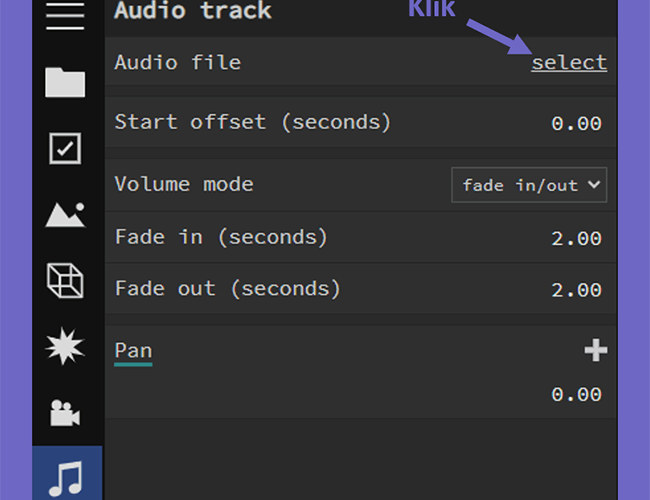650x500 pixels.
Task: Select the video camera sidebar icon
Action: coord(65,413)
